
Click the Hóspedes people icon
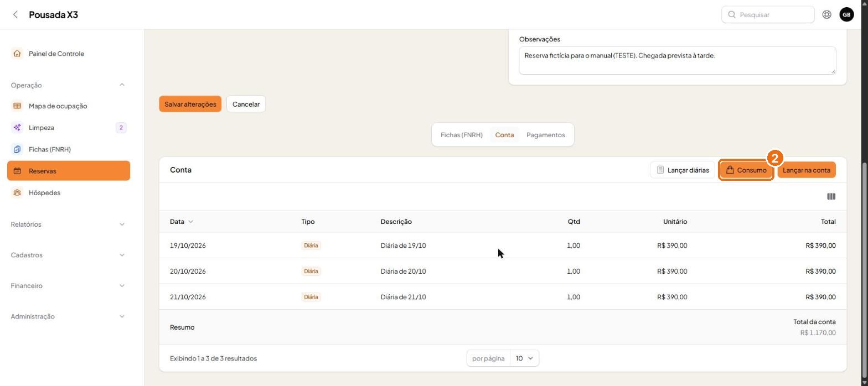point(17,192)
